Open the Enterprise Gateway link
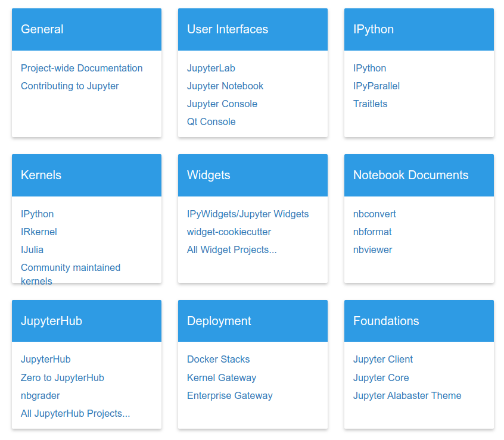 tap(230, 396)
